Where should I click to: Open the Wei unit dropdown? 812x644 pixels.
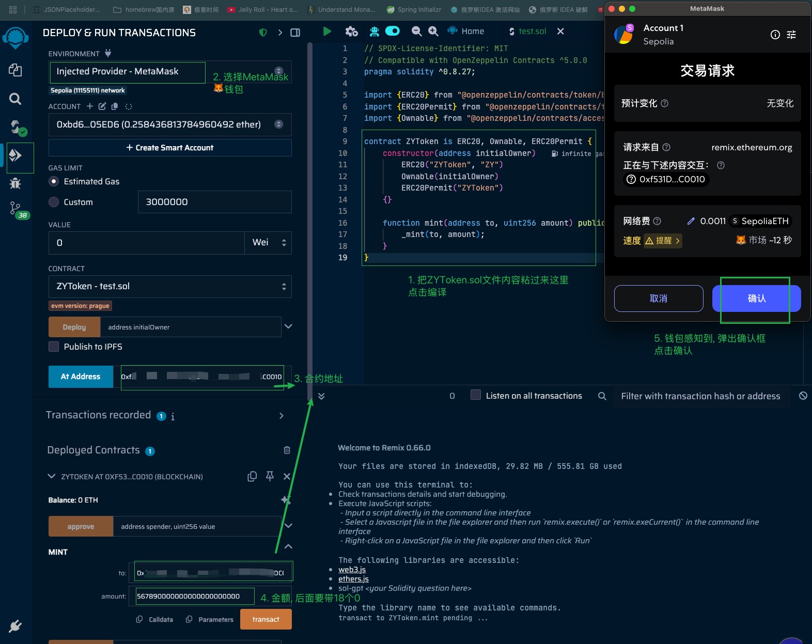click(x=268, y=243)
